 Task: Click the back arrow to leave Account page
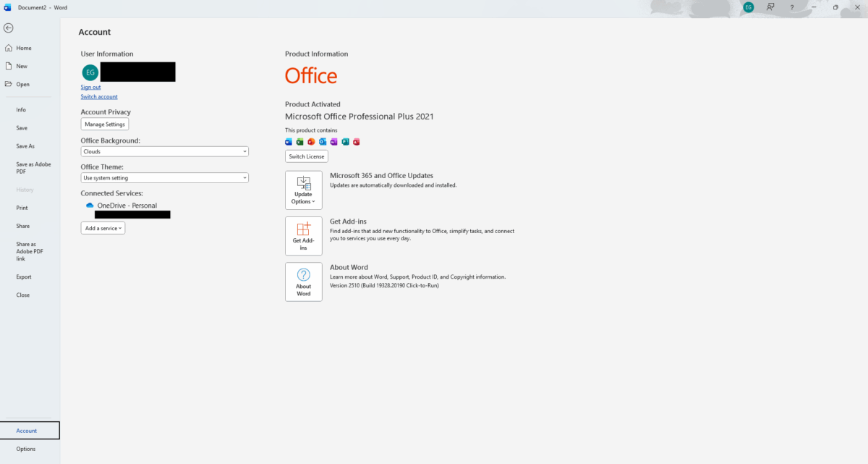point(8,28)
